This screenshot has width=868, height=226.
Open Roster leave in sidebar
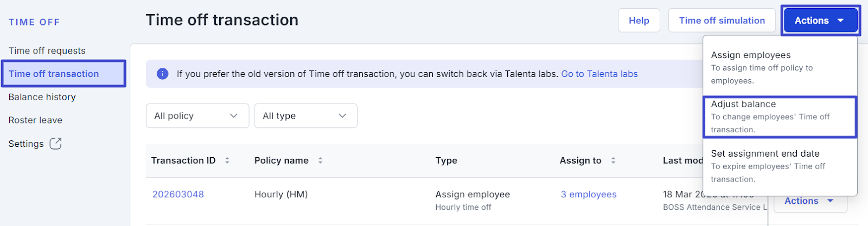point(36,120)
